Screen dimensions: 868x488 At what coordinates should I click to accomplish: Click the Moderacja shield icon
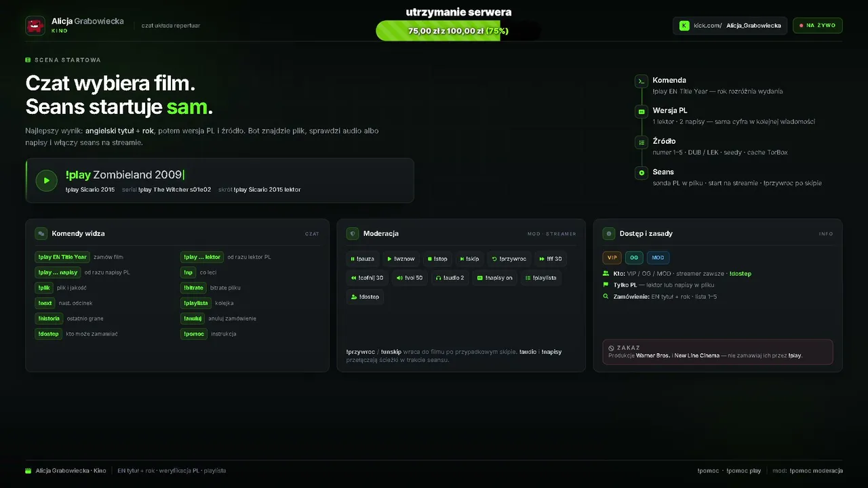(x=353, y=233)
